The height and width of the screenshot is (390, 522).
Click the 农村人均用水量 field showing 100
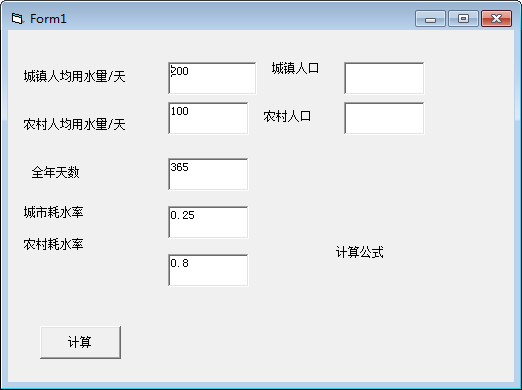coord(208,118)
